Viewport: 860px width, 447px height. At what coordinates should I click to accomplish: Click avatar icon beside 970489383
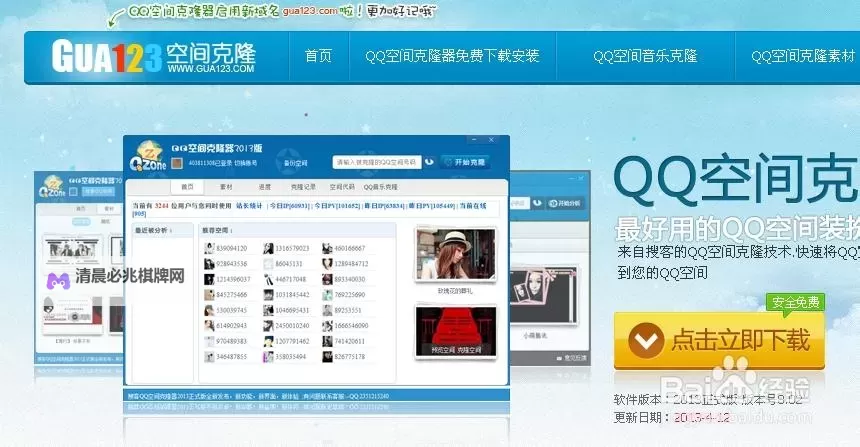coord(209,341)
